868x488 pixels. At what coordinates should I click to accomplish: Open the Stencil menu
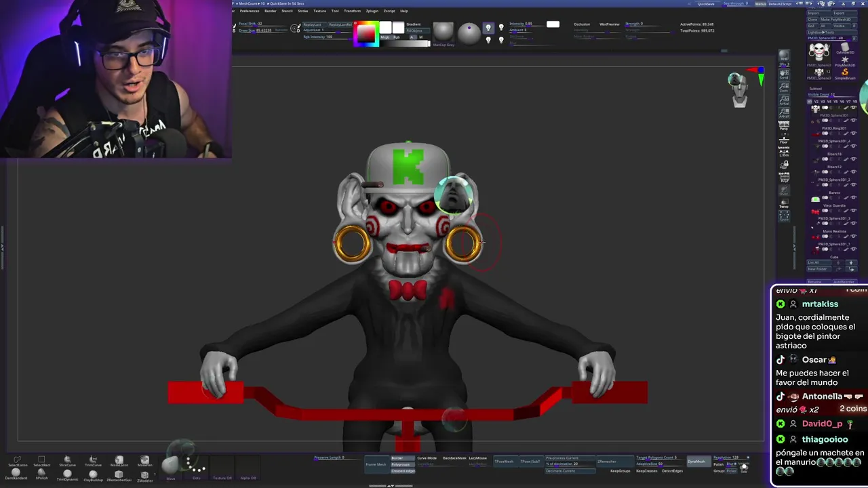click(x=287, y=11)
